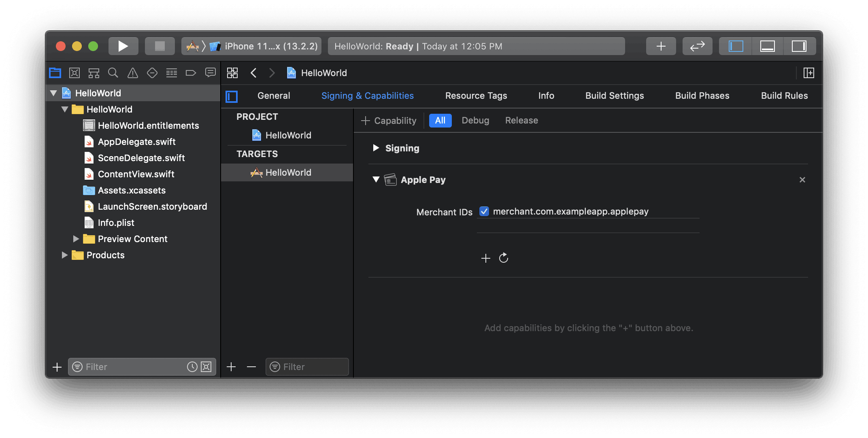Viewport: 868px width, 438px height.
Task: Collapse the HelloWorld group folder
Action: click(x=65, y=109)
